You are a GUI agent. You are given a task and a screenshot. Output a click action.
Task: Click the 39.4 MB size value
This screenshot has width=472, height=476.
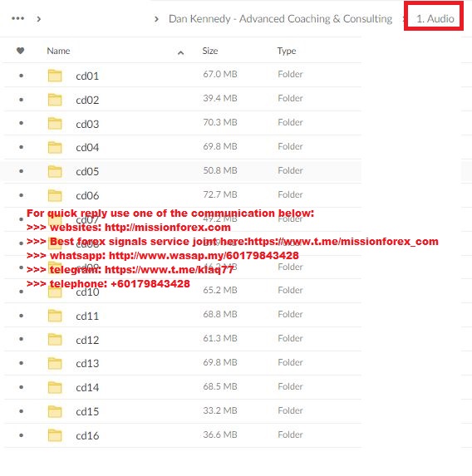point(220,98)
